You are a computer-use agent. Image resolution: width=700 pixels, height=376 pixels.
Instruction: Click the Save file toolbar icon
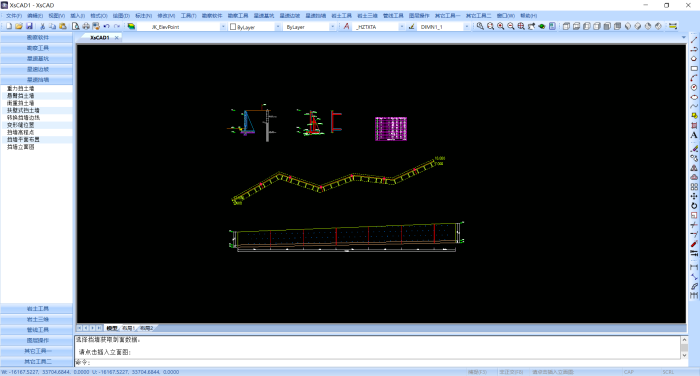29,26
